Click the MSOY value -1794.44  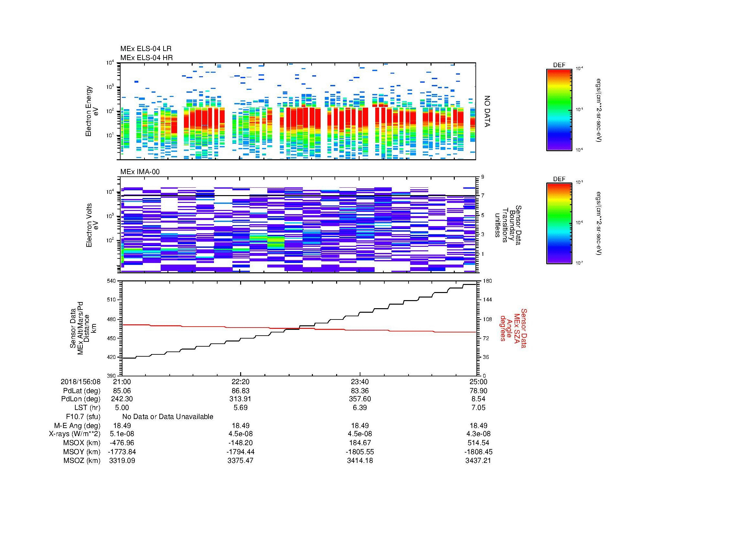pyautogui.click(x=241, y=452)
